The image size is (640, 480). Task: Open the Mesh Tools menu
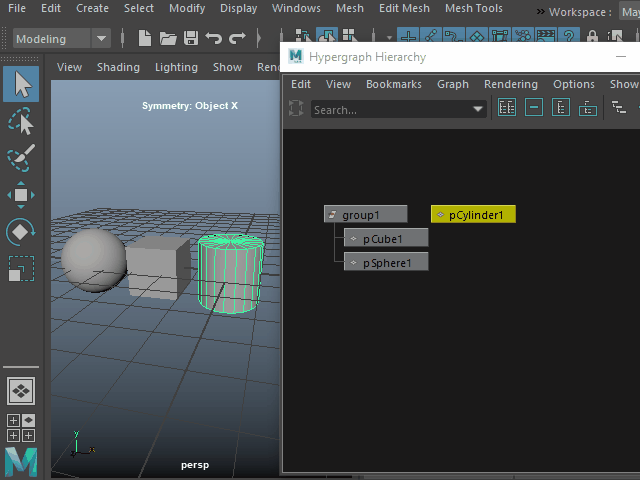tap(473, 8)
